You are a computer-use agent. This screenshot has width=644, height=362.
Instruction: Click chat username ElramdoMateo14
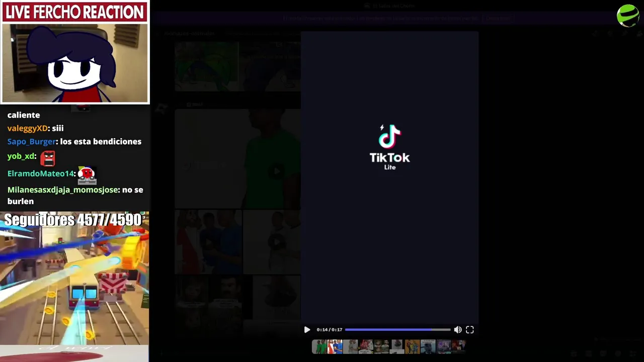tap(41, 173)
